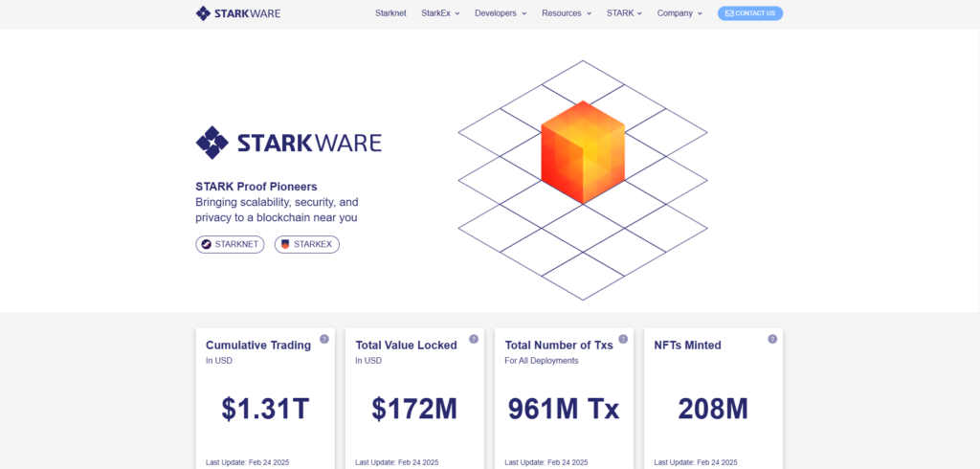Click the StarkEx shield icon in pill

(x=285, y=244)
